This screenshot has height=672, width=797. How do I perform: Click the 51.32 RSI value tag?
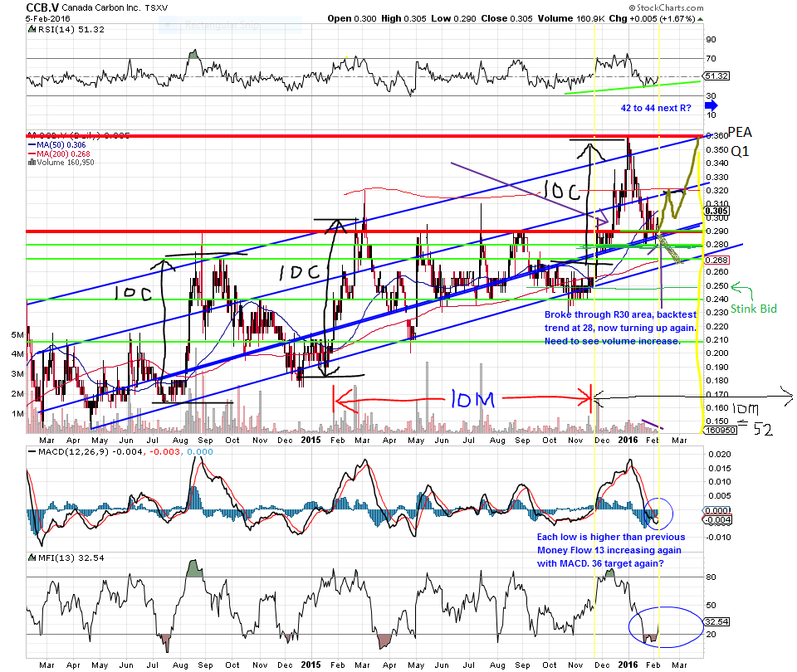click(x=716, y=75)
